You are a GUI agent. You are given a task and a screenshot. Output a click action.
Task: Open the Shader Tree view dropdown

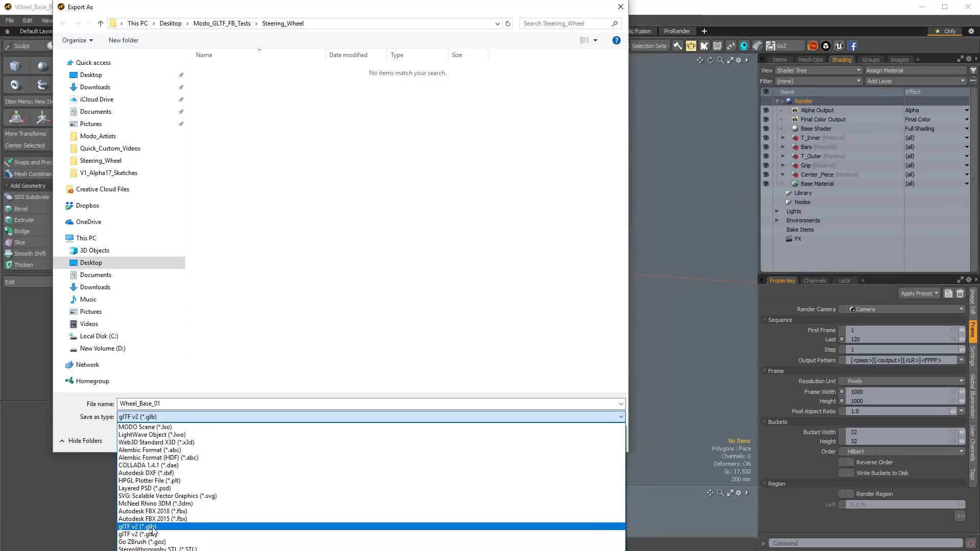click(818, 70)
